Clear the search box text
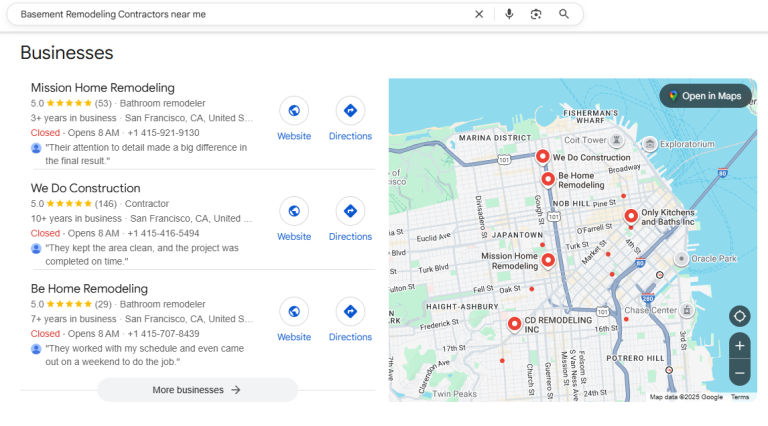 point(478,14)
